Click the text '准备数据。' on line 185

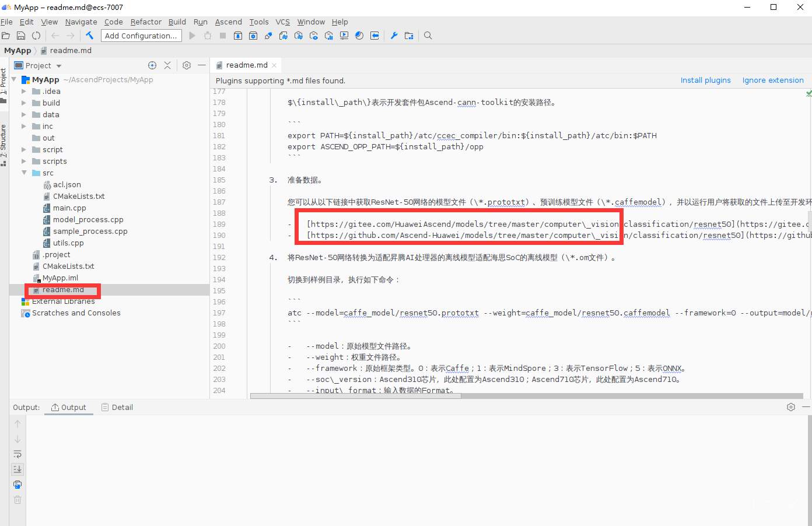[305, 180]
